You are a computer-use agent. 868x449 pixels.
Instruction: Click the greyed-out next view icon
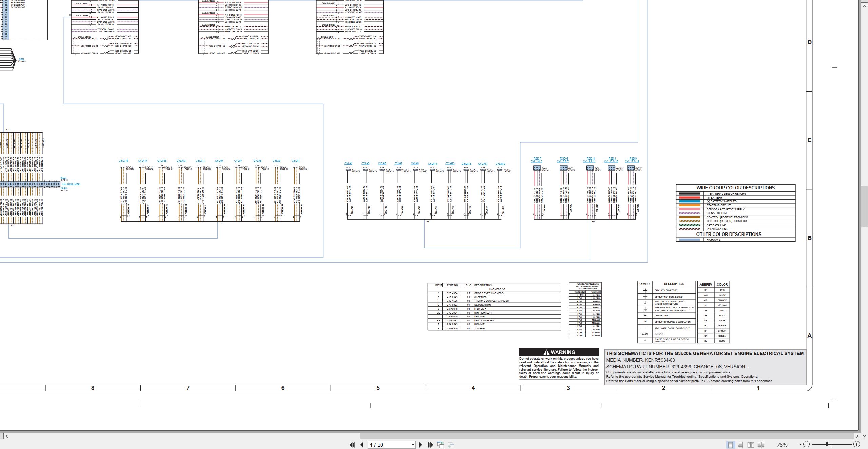pyautogui.click(x=451, y=445)
